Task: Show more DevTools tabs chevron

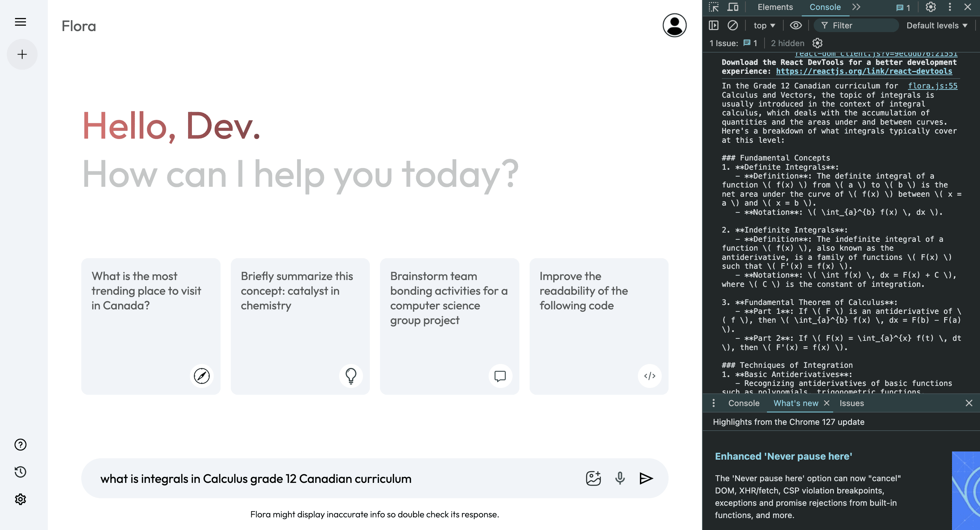Action: (856, 7)
